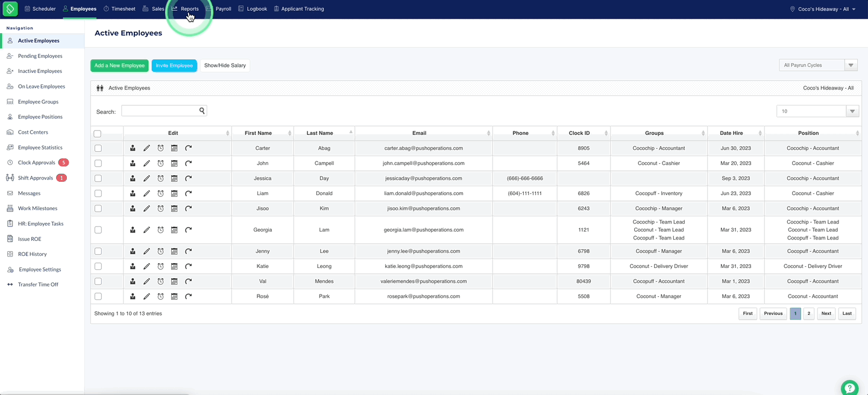Click profile person icon for Liam Donald
The image size is (868, 395).
(133, 193)
